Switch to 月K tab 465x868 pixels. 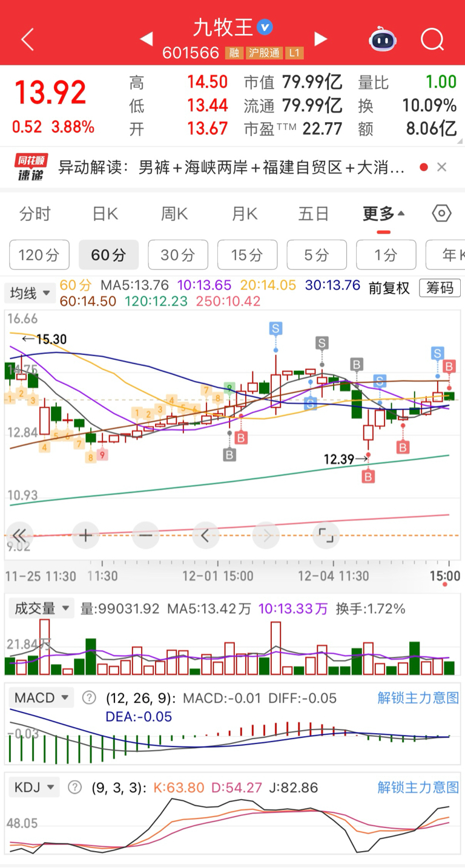point(245,214)
